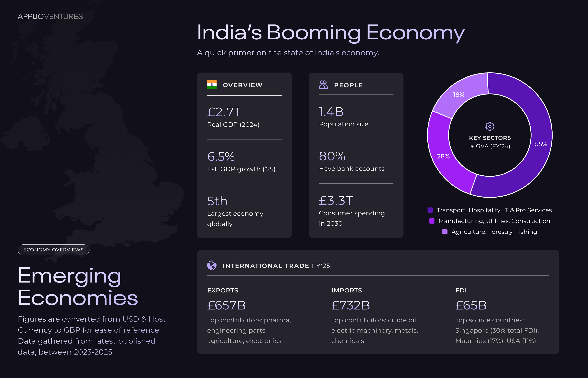Viewport: 588px width, 378px height.
Task: Click the 'Consumer spending in 2030' label
Action: point(352,218)
